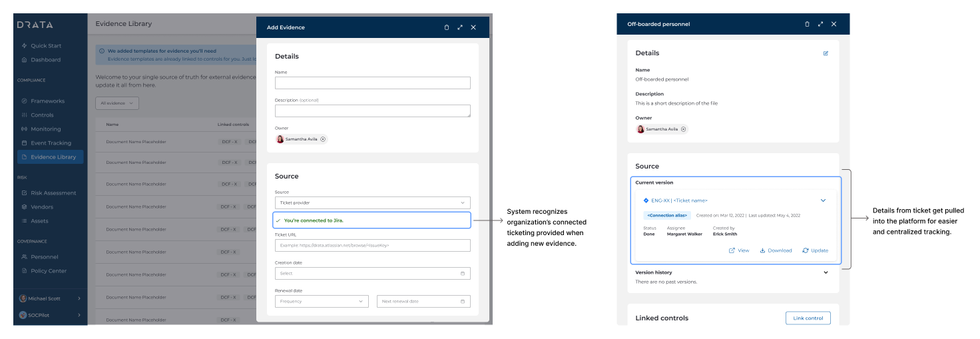
Task: Click the info icon in the templates banner
Action: click(x=102, y=51)
